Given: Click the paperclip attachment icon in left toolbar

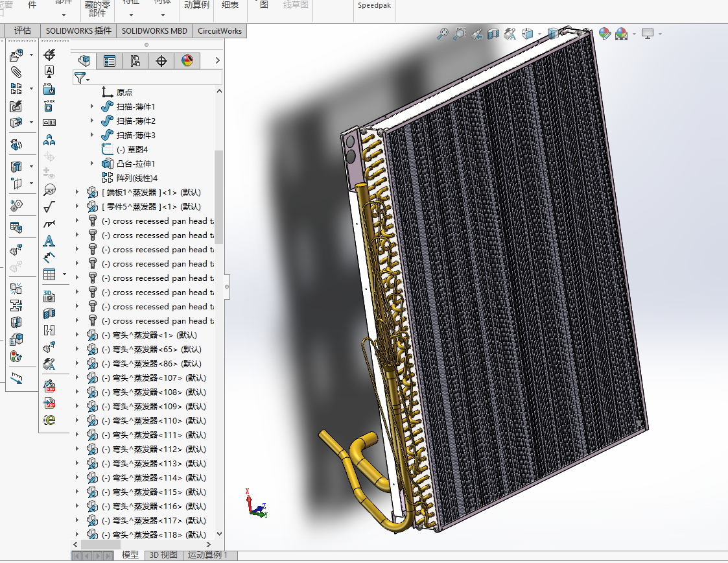Looking at the screenshot, I should (x=16, y=72).
